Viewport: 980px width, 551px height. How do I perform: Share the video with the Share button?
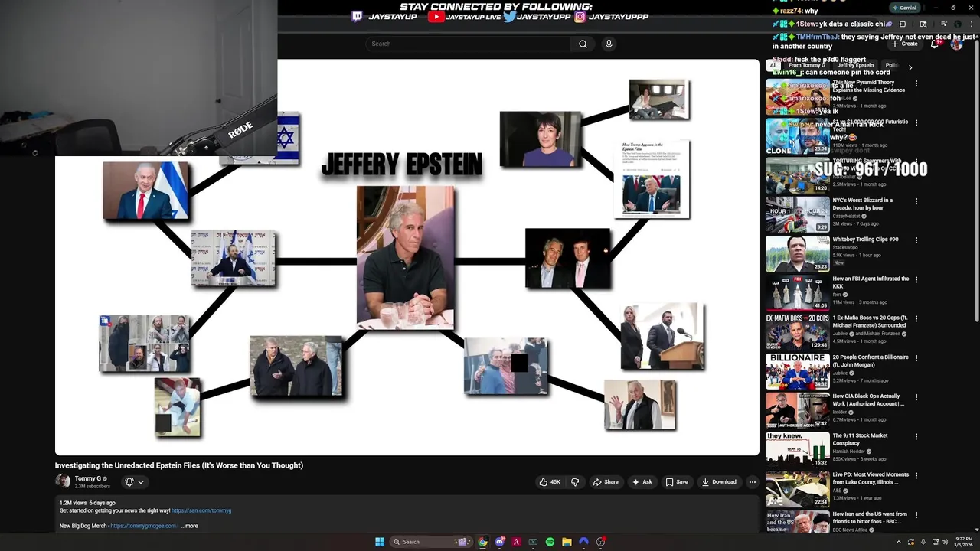click(x=606, y=482)
